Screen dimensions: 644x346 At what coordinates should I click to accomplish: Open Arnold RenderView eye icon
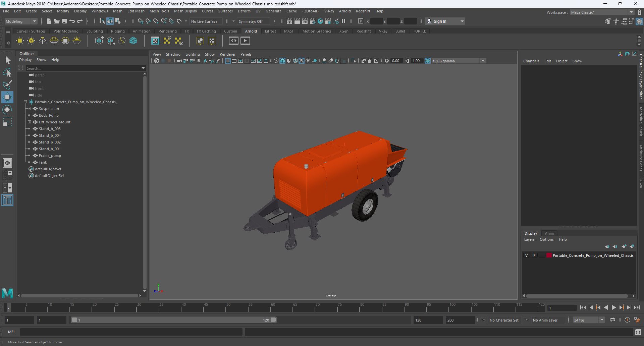[234, 41]
